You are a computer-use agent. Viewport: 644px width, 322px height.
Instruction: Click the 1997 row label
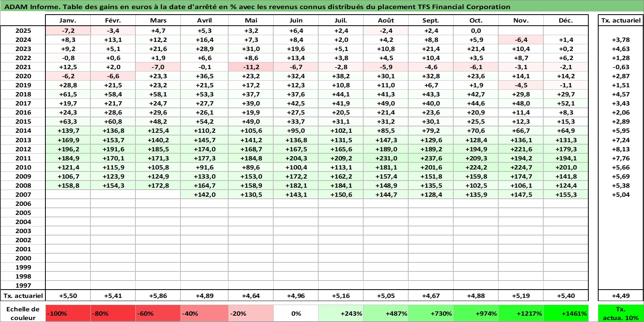(x=23, y=285)
